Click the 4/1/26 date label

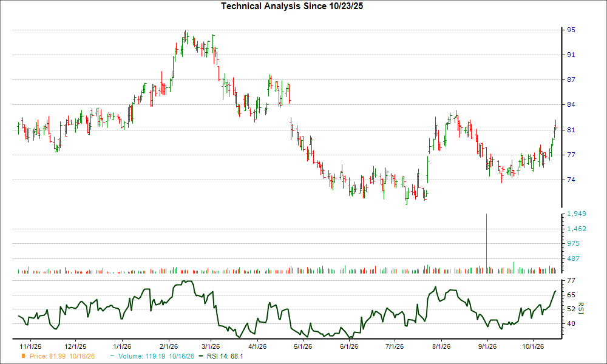coord(257,346)
